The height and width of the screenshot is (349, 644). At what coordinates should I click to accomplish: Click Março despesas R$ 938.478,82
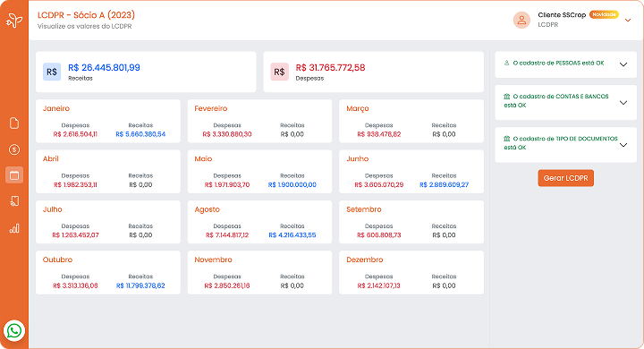378,134
